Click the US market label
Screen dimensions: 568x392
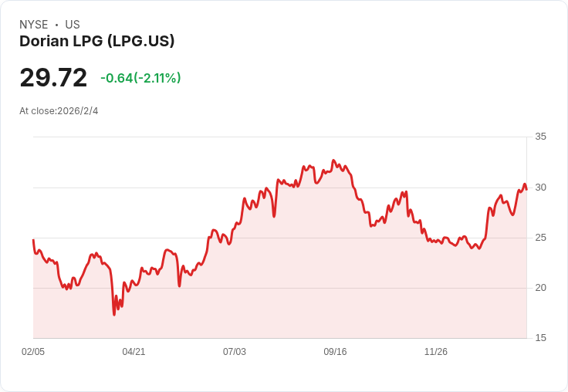pos(73,25)
